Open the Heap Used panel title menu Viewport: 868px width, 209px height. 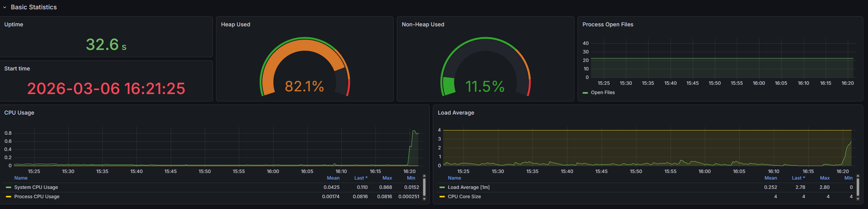[x=235, y=24]
